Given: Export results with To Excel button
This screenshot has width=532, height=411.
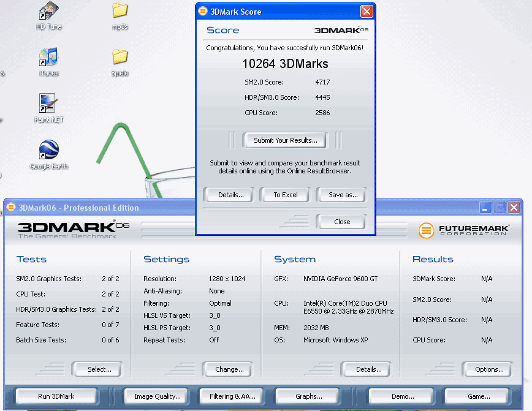Looking at the screenshot, I should pos(285,195).
